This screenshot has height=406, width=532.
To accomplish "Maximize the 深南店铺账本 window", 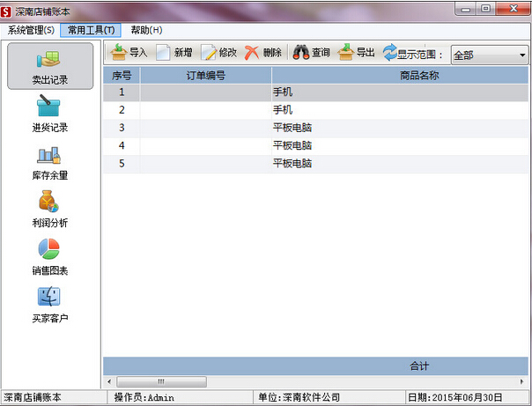I will click(x=486, y=8).
